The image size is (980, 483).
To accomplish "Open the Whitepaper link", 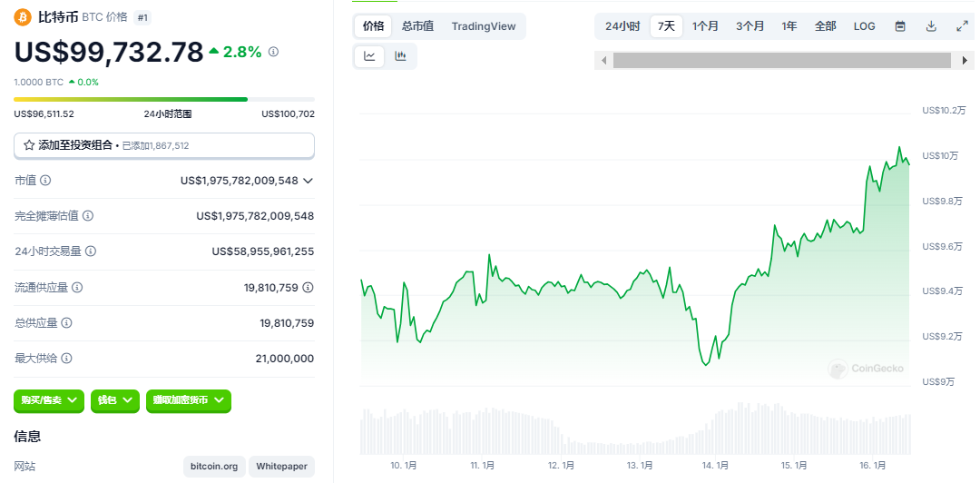I will 281,466.
